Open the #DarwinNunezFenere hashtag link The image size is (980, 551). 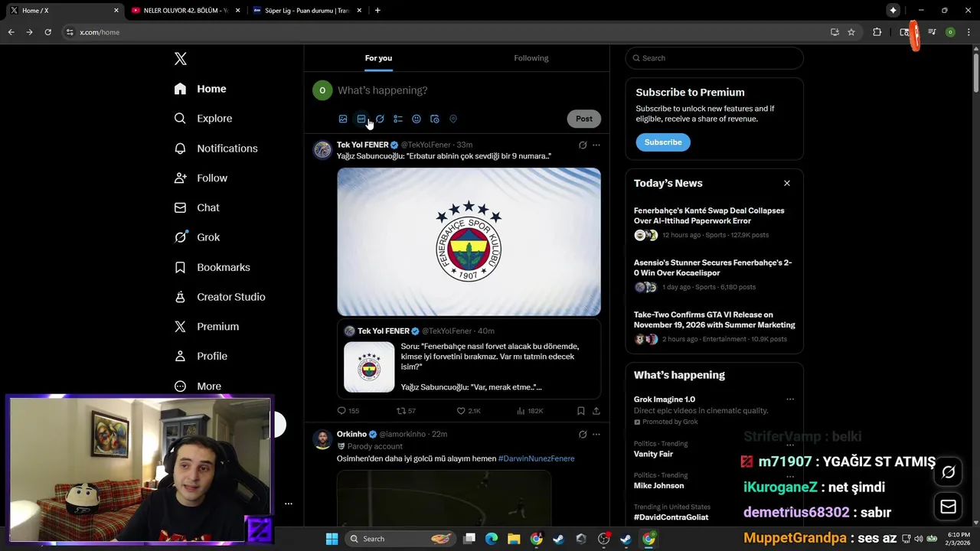point(536,458)
